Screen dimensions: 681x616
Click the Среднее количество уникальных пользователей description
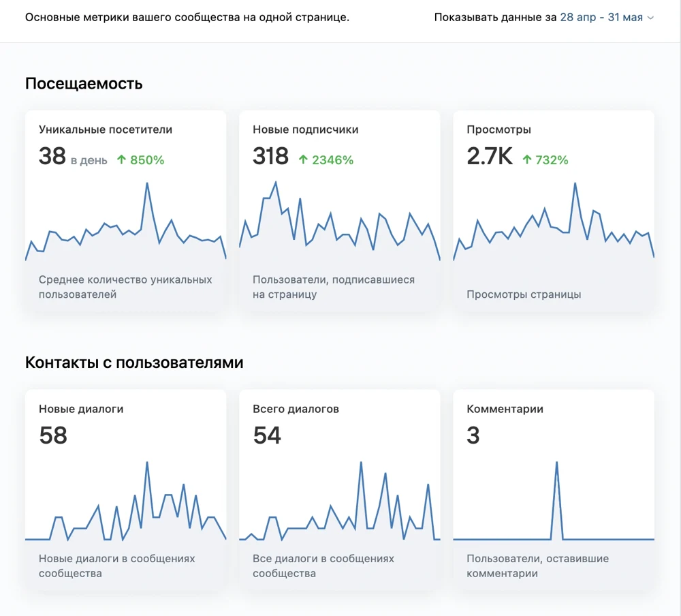pyautogui.click(x=125, y=287)
